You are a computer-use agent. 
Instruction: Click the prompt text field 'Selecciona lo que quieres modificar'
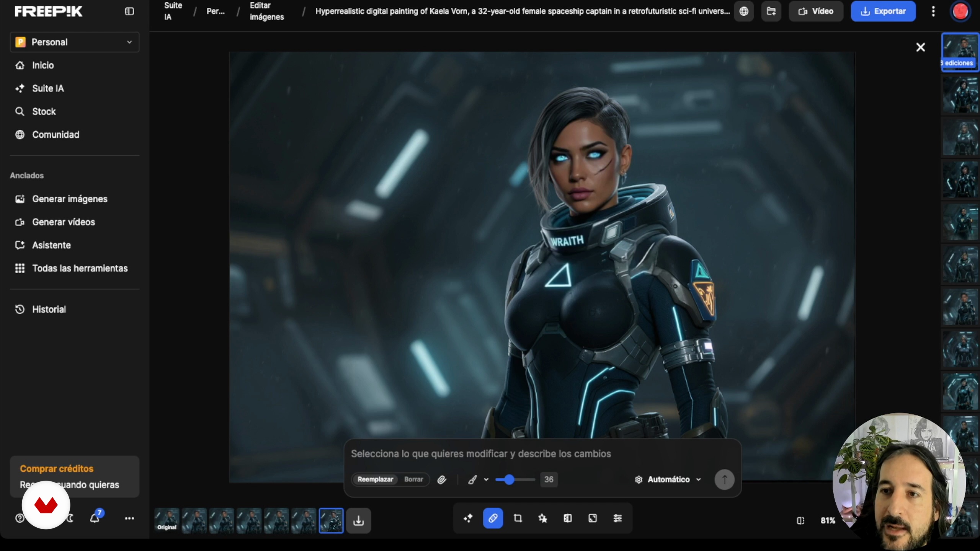(x=542, y=454)
